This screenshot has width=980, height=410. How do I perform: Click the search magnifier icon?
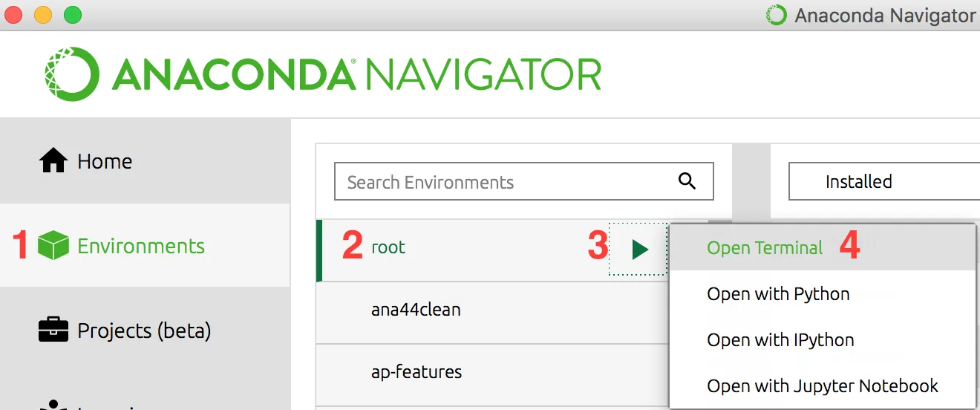point(687,181)
